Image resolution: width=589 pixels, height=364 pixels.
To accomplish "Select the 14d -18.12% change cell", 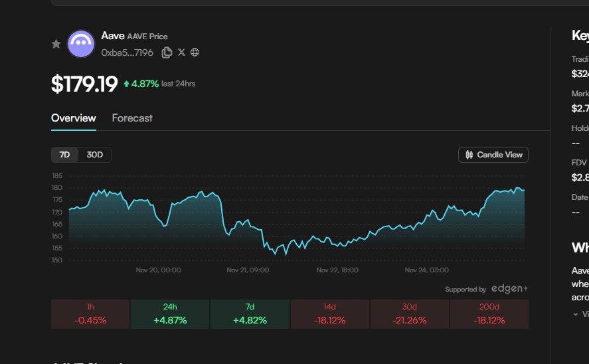I will pyautogui.click(x=329, y=314).
